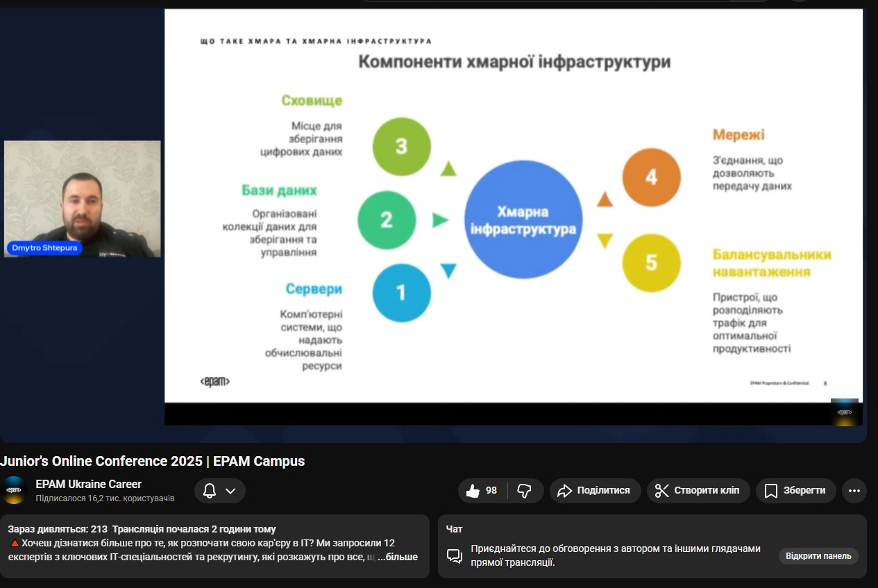Viewport: 878px width, 588px height.
Task: Open the three-dot more actions menu
Action: point(854,491)
